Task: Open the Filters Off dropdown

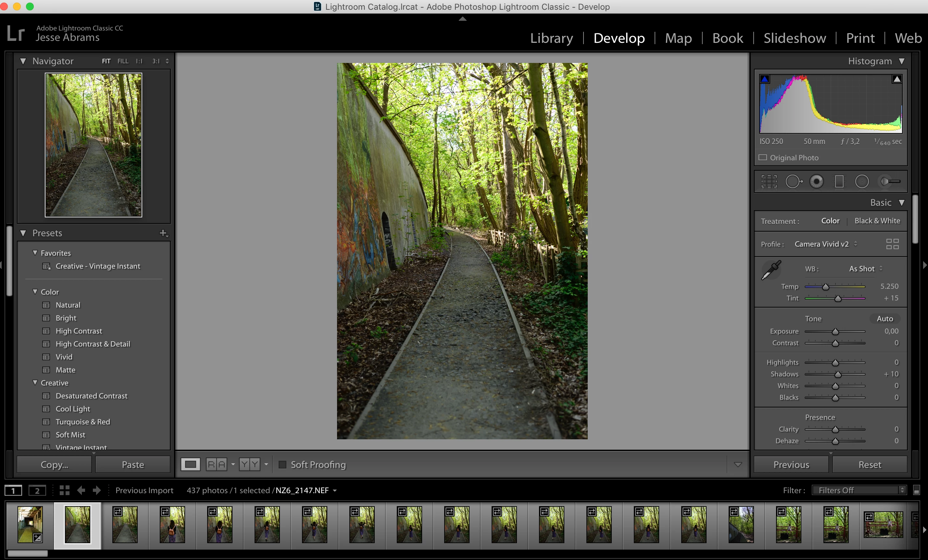Action: [x=859, y=490]
